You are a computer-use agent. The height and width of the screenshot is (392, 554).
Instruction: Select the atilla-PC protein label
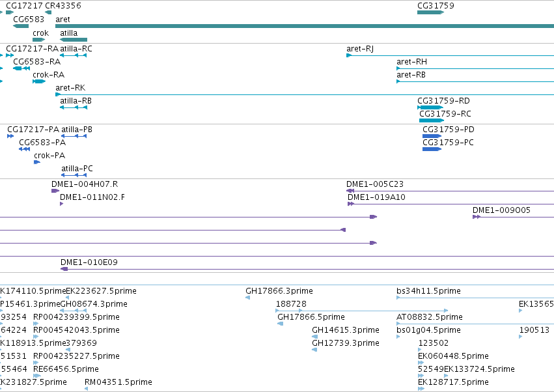[77, 169]
